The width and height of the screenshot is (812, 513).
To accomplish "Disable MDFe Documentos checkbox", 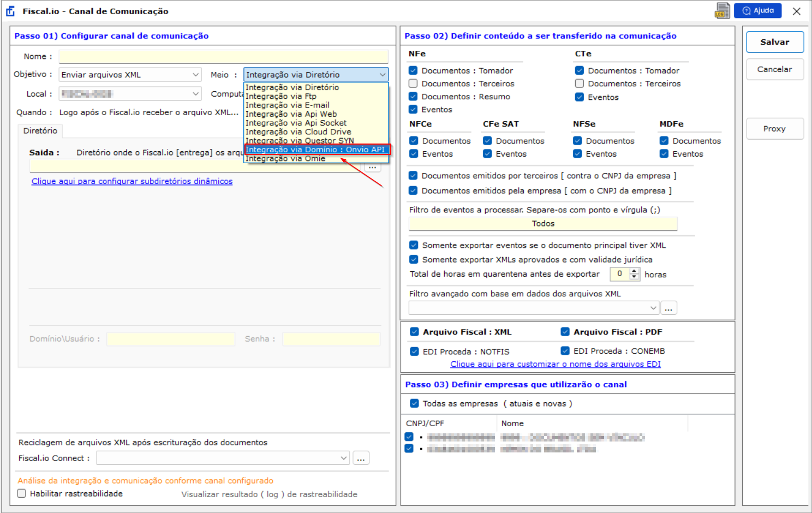I will (664, 141).
